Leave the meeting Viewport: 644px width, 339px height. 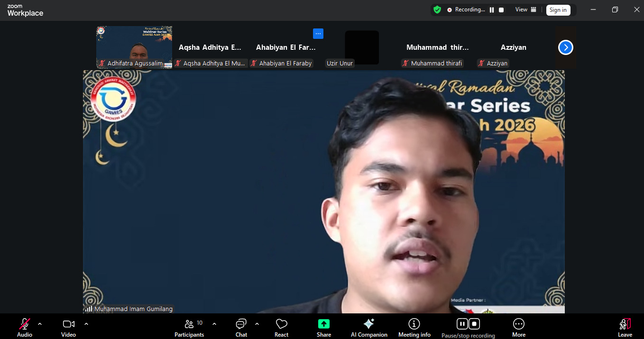coord(625,324)
